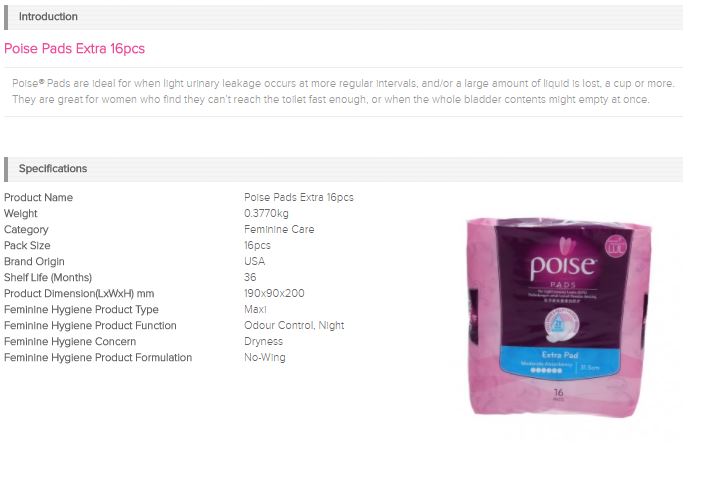Click the Poise Pads introduction description paragraph
Image resolution: width=703 pixels, height=481 pixels.
pos(343,91)
